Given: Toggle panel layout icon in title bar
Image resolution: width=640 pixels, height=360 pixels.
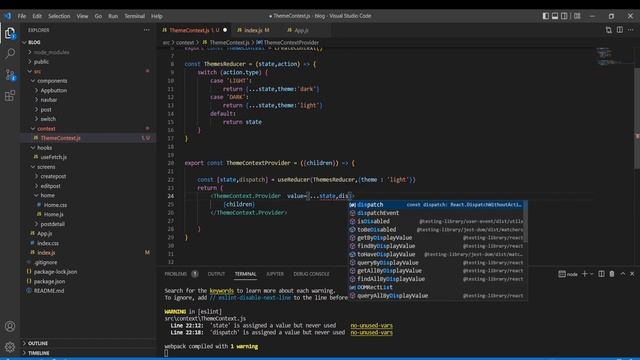Looking at the screenshot, I should tap(555, 16).
